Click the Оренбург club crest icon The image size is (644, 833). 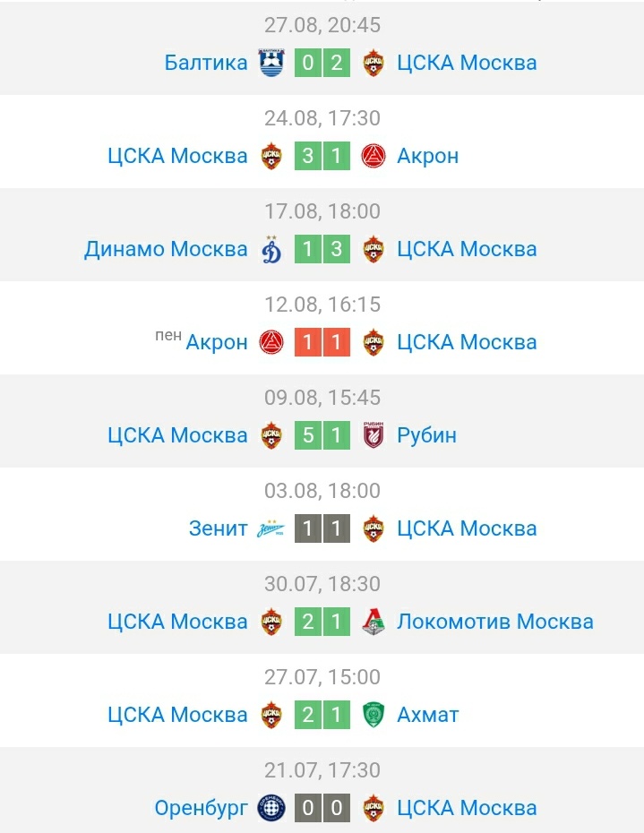270,808
